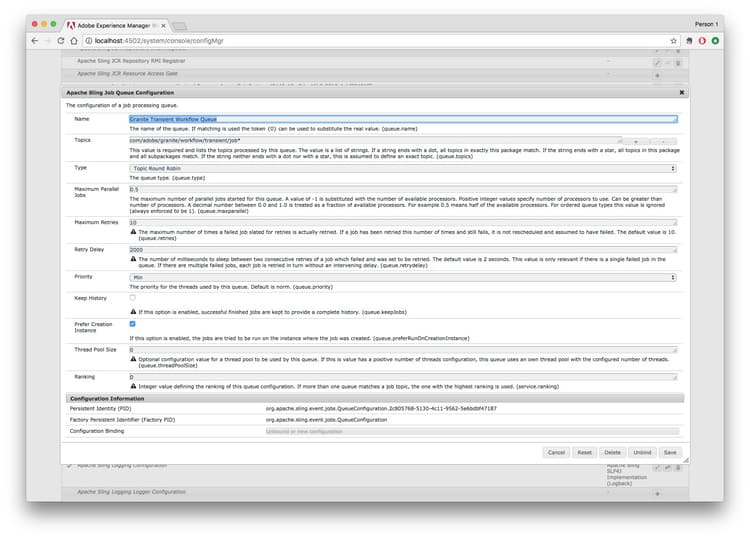Close the Job Queue Configuration dialog
Image resolution: width=750 pixels, height=539 pixels.
[682, 92]
